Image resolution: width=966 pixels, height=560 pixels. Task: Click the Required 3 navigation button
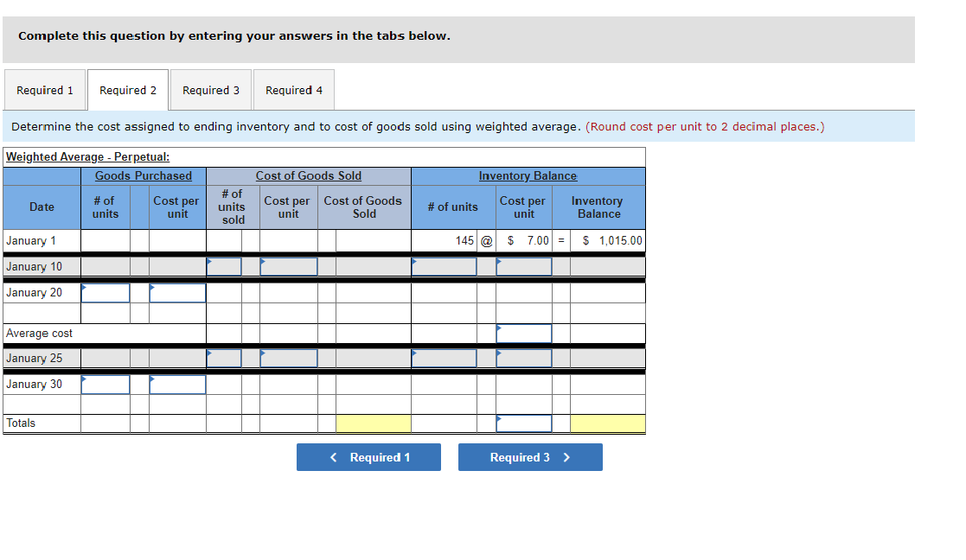[530, 457]
